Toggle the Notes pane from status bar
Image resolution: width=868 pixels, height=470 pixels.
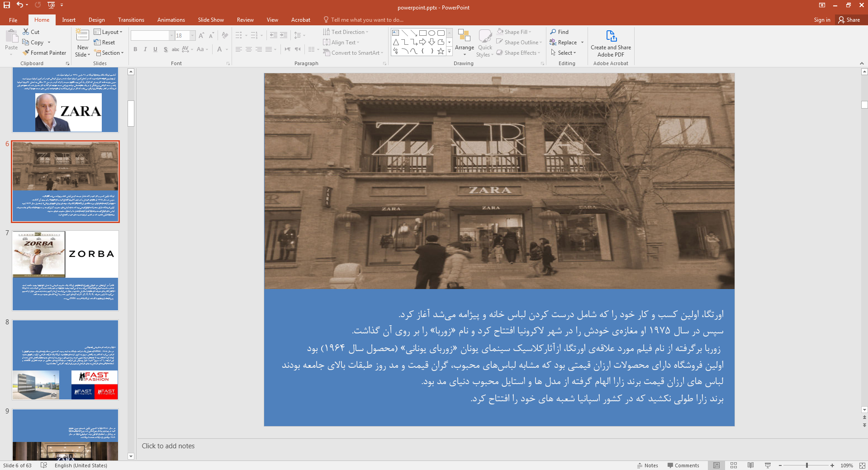point(647,465)
